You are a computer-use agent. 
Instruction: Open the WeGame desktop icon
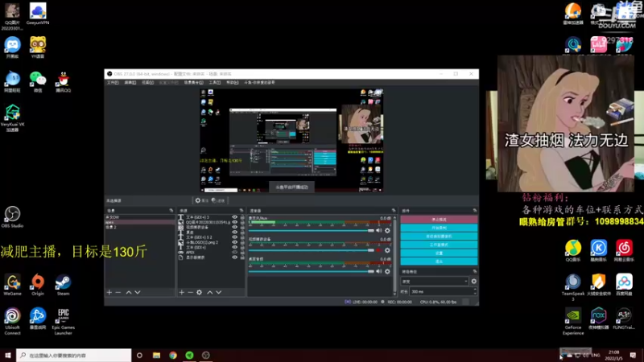(12, 285)
